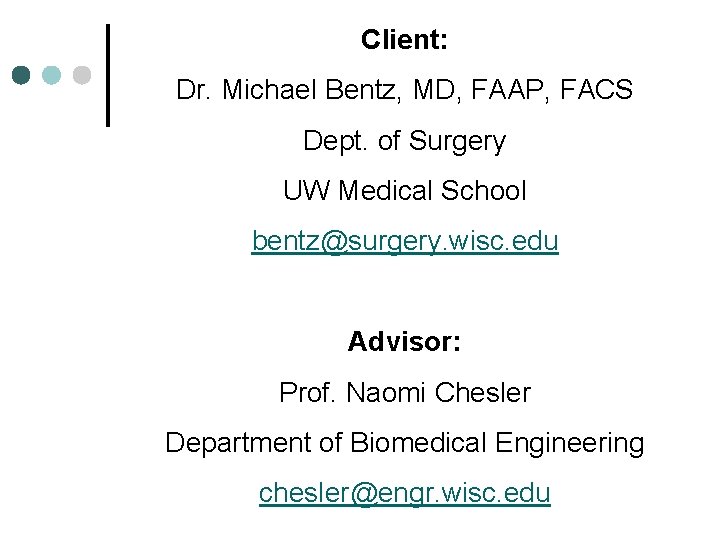Open the chesler@engr.wisc.edu email link

click(405, 492)
